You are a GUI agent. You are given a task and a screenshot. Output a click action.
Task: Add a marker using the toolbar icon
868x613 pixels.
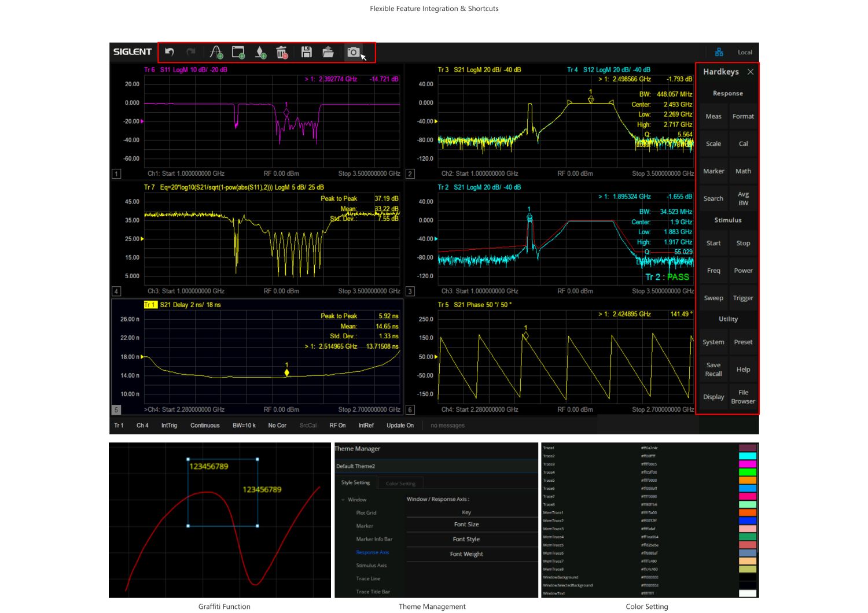click(260, 53)
